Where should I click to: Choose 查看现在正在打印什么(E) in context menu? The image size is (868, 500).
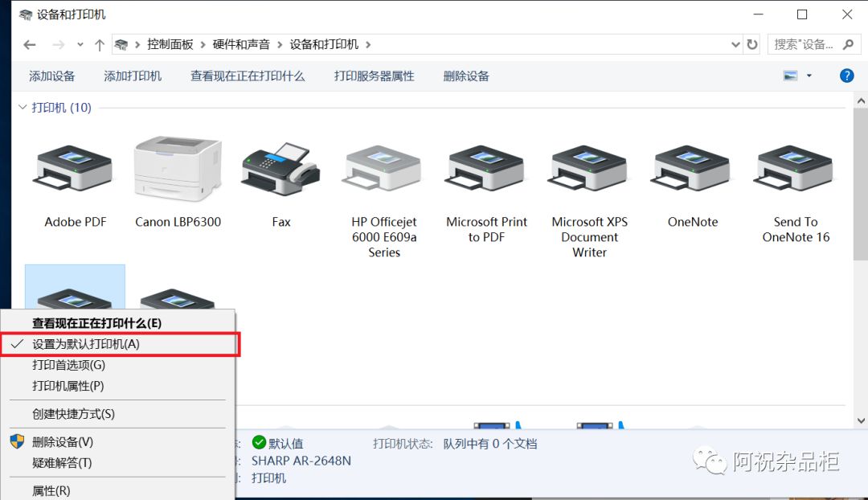tap(118, 323)
